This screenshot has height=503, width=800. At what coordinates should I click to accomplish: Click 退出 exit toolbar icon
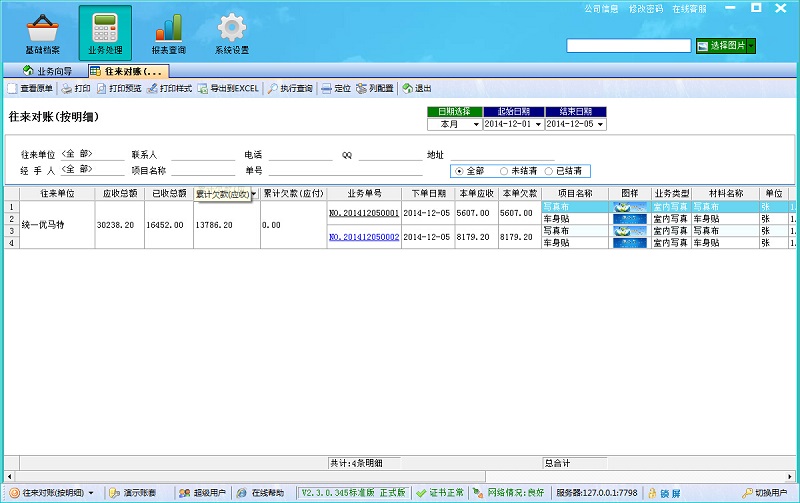[408, 89]
